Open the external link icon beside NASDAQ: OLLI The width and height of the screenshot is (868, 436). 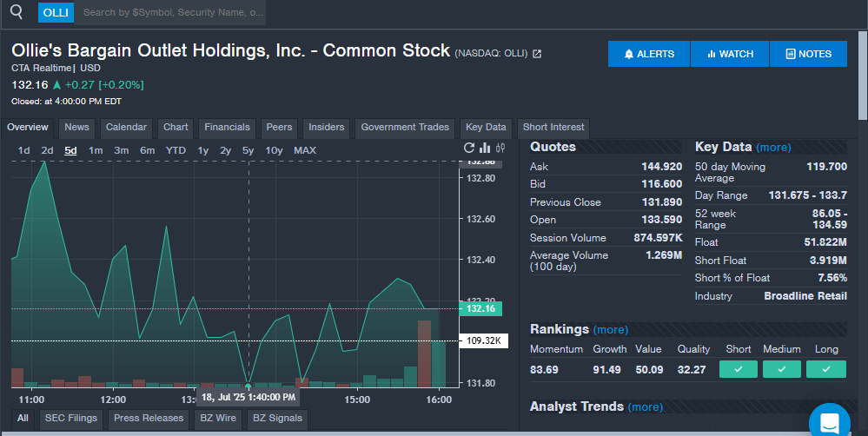537,54
